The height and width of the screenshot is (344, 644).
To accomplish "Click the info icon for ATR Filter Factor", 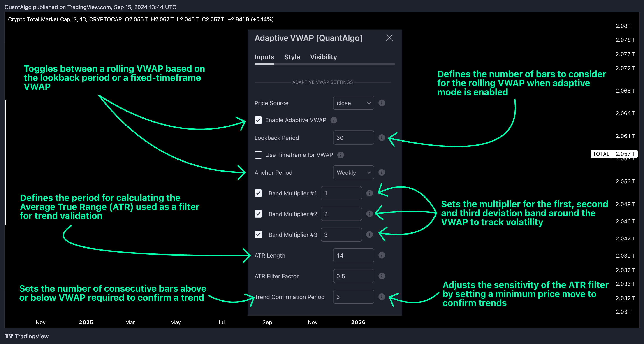I will [382, 276].
